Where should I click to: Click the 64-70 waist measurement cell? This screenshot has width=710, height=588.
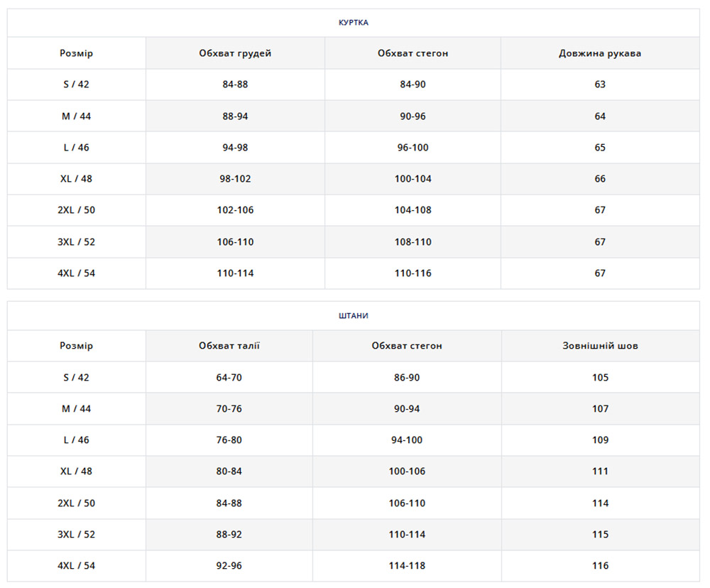(229, 378)
